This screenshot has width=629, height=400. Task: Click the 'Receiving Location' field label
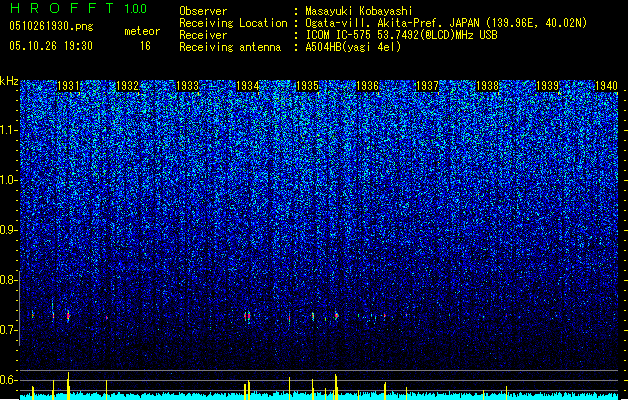click(x=233, y=23)
